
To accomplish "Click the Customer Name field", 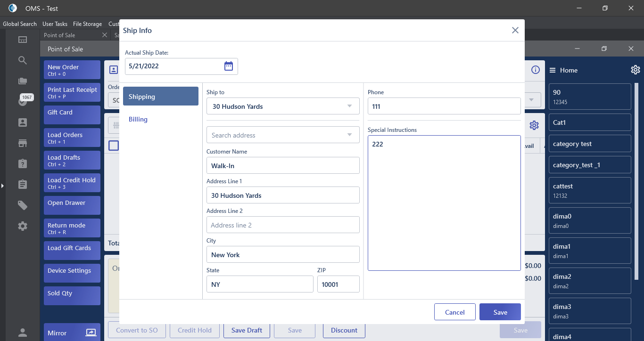I will tap(283, 166).
